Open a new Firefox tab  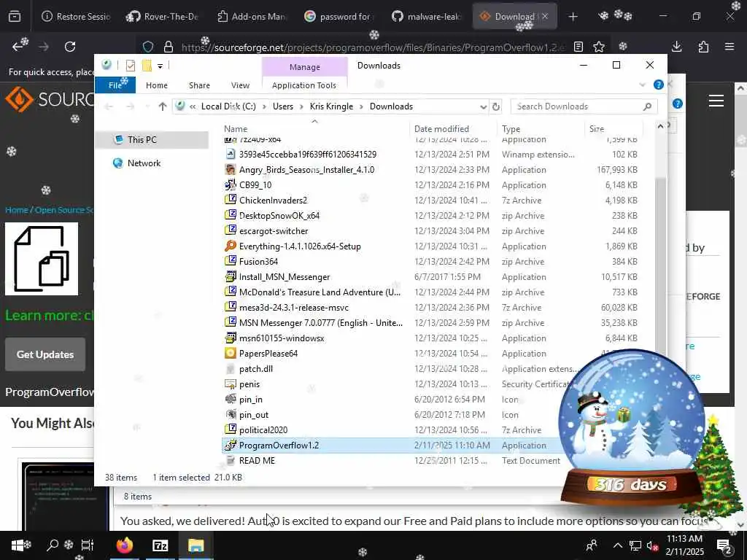pyautogui.click(x=573, y=17)
